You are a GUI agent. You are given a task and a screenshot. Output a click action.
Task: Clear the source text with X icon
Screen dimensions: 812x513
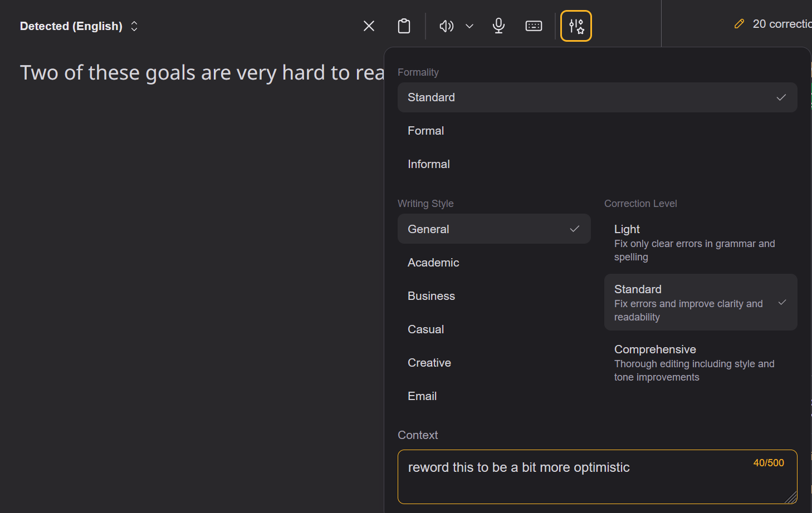click(369, 26)
